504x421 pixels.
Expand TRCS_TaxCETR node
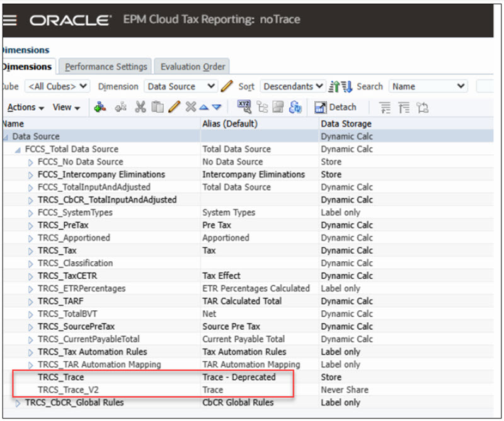click(x=30, y=276)
